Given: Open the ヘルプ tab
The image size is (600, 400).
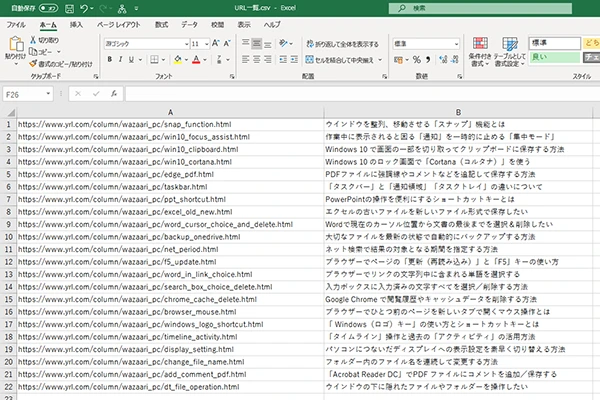Looking at the screenshot, I should point(272,25).
